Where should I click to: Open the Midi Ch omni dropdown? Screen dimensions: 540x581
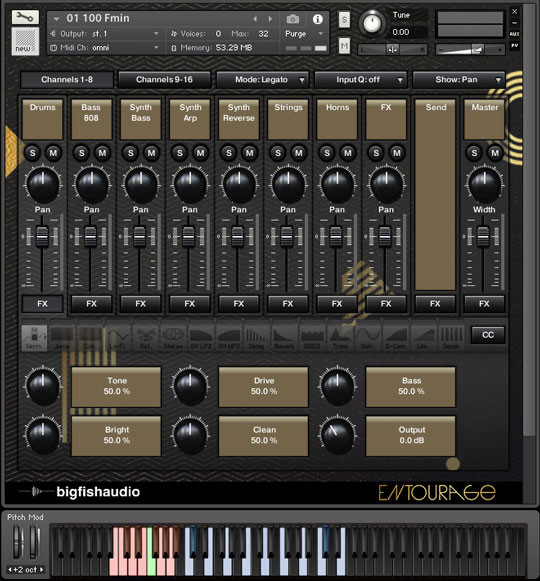point(105,47)
